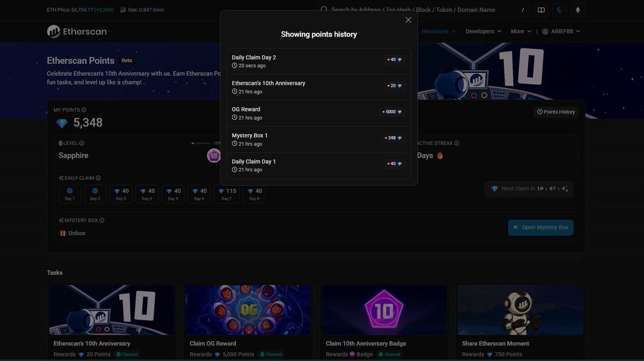Click the flame icon beside streak days
The width and height of the screenshot is (644, 361).
point(440,156)
